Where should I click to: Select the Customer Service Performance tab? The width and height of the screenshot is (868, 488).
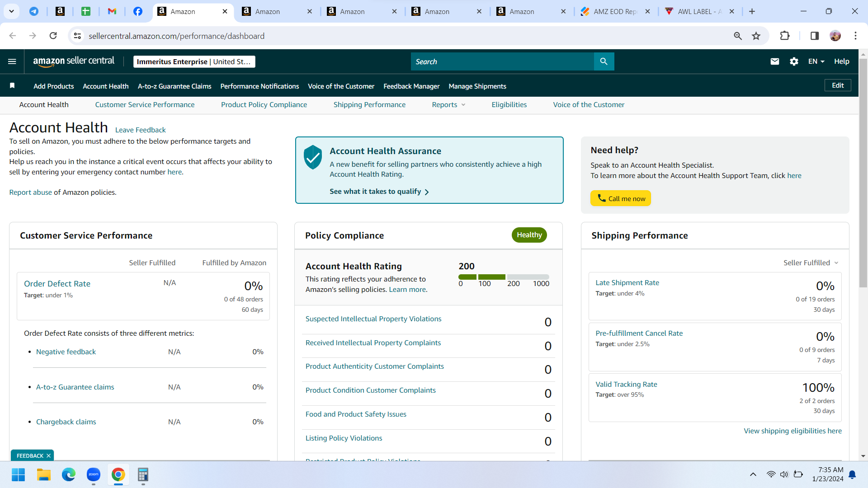tap(145, 105)
